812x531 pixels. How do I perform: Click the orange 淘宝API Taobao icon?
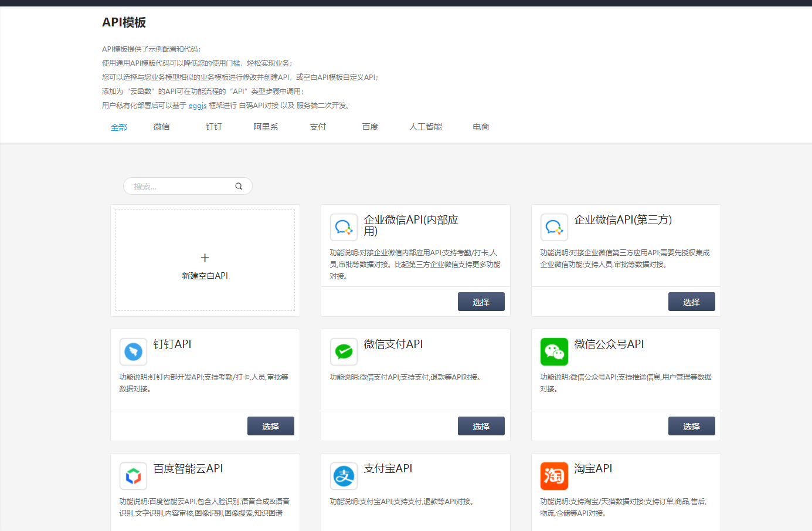(x=554, y=476)
